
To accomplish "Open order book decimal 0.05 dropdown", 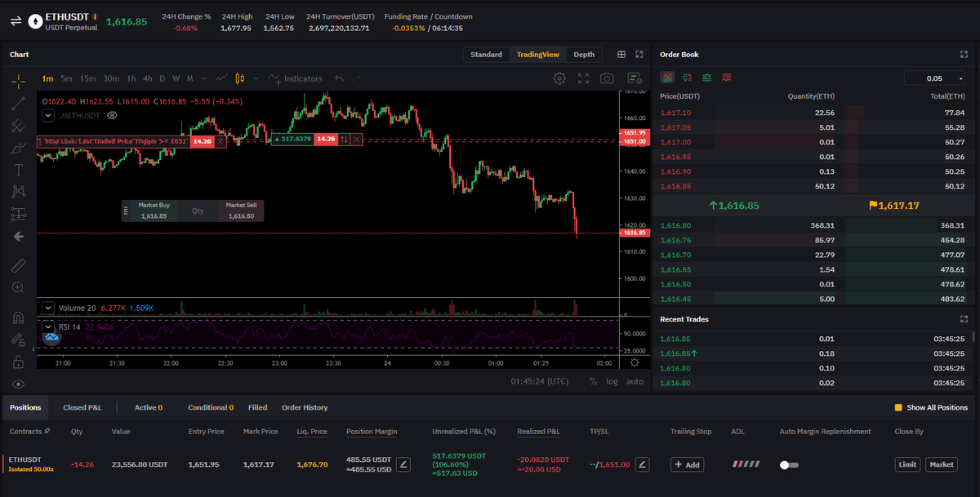I will 935,78.
